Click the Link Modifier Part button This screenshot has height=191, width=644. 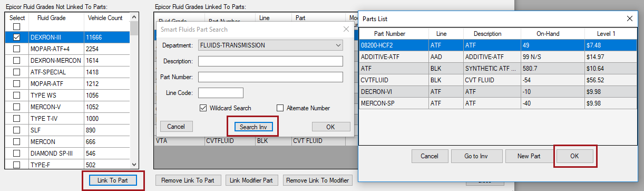pos(252,180)
